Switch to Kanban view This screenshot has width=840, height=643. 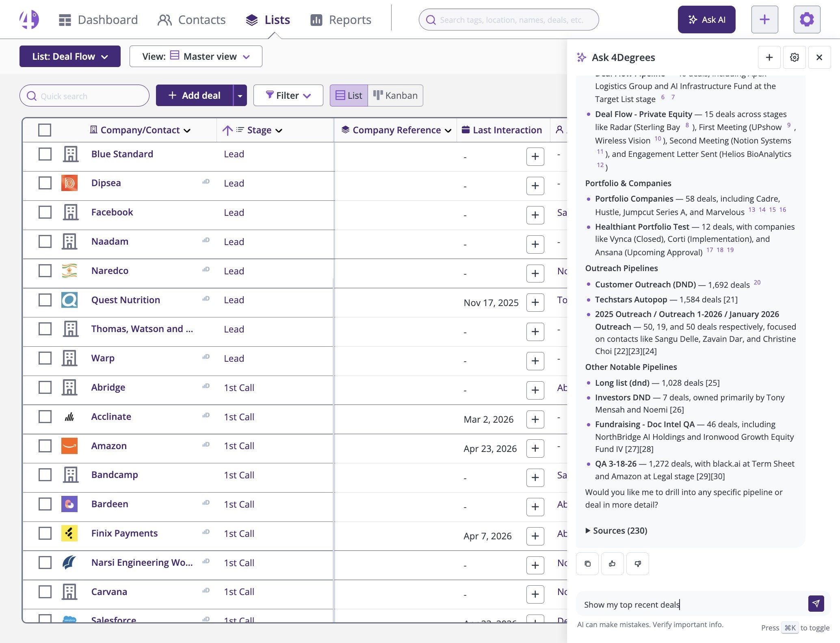395,96
